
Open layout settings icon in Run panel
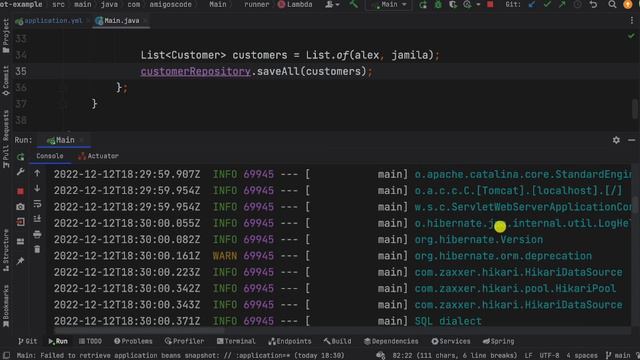click(x=20, y=242)
